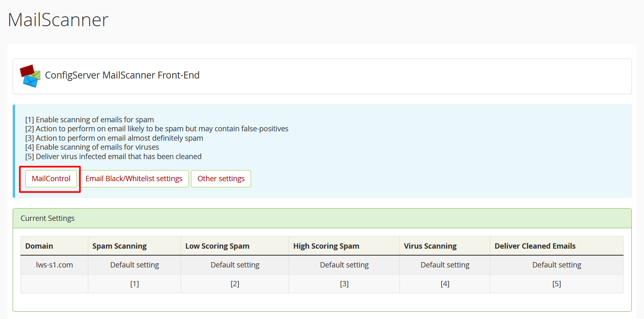Click Default setting under High Scoring Spam
This screenshot has width=644, height=319.
[x=344, y=265]
